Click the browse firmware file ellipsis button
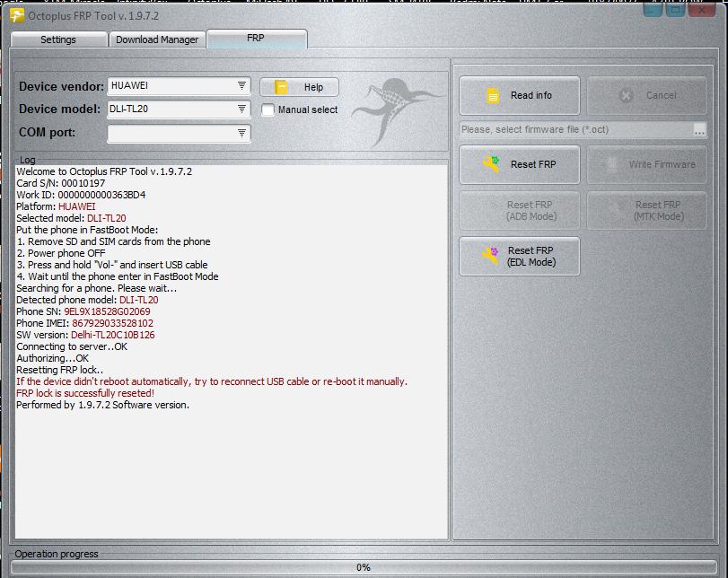Screen dimensions: 728x578 [700, 130]
